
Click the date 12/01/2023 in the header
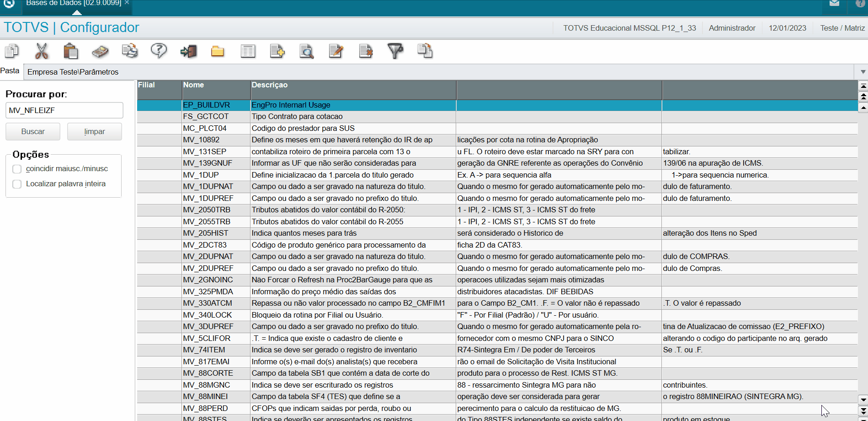point(787,28)
